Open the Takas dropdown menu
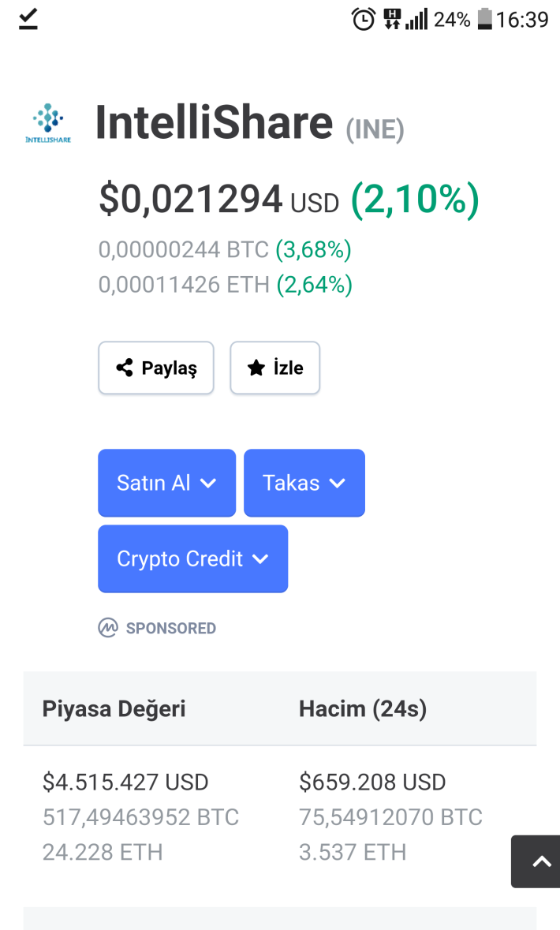Image resolution: width=560 pixels, height=930 pixels. click(x=304, y=483)
